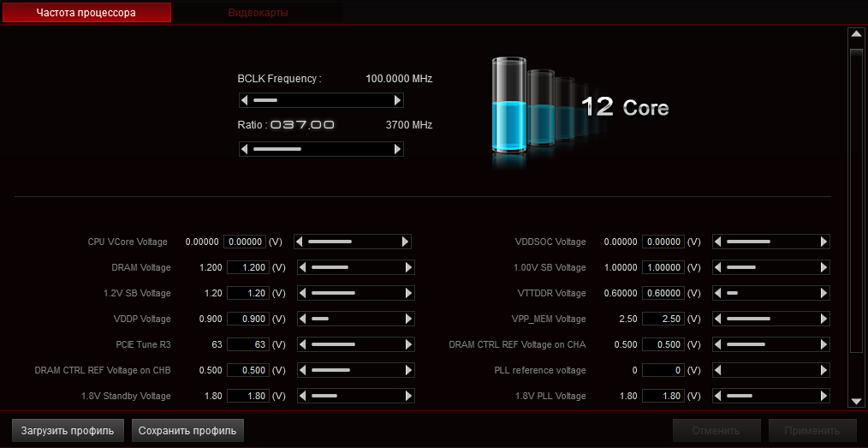868x448 pixels.
Task: Click the VDDP Voltage input field
Action: tap(248, 319)
